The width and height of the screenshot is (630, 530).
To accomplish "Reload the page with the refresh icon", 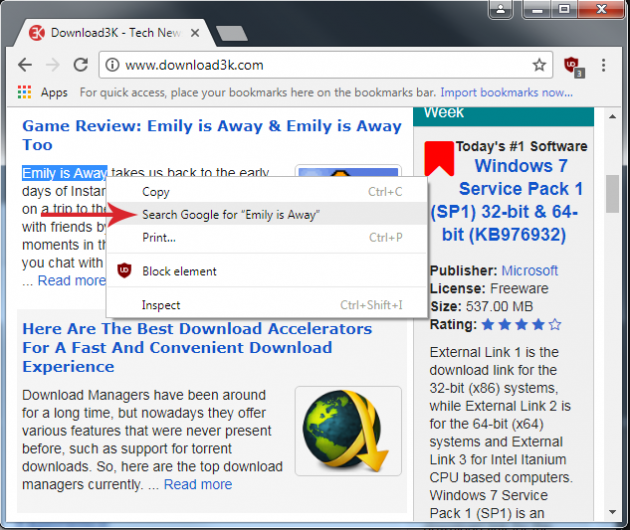I will 80,65.
